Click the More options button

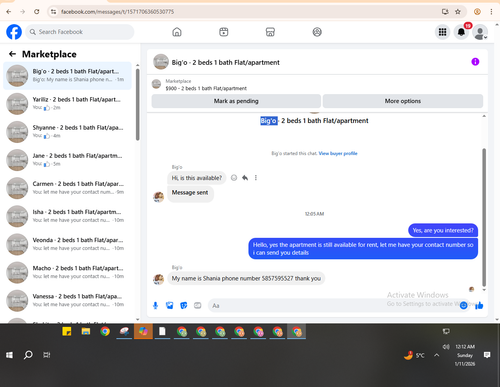(x=403, y=101)
